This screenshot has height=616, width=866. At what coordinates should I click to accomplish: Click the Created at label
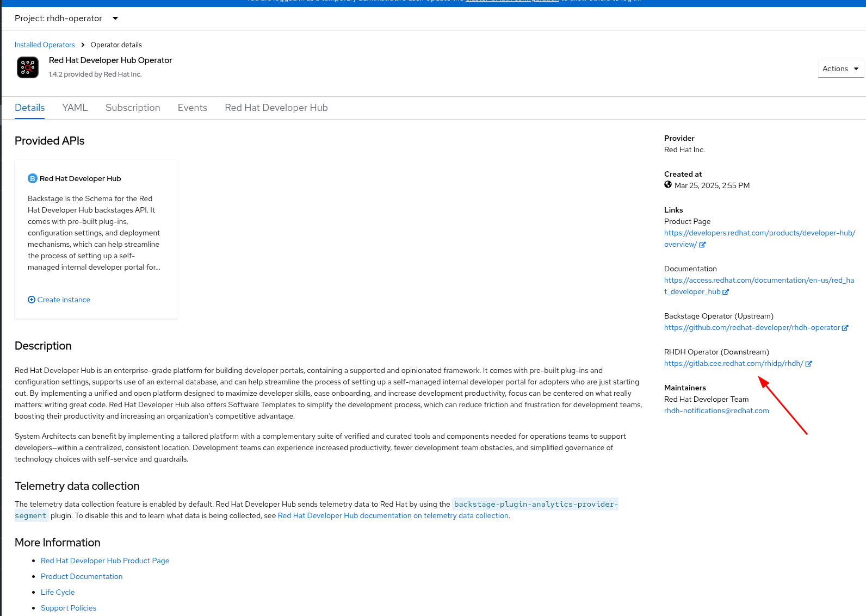pyautogui.click(x=683, y=175)
